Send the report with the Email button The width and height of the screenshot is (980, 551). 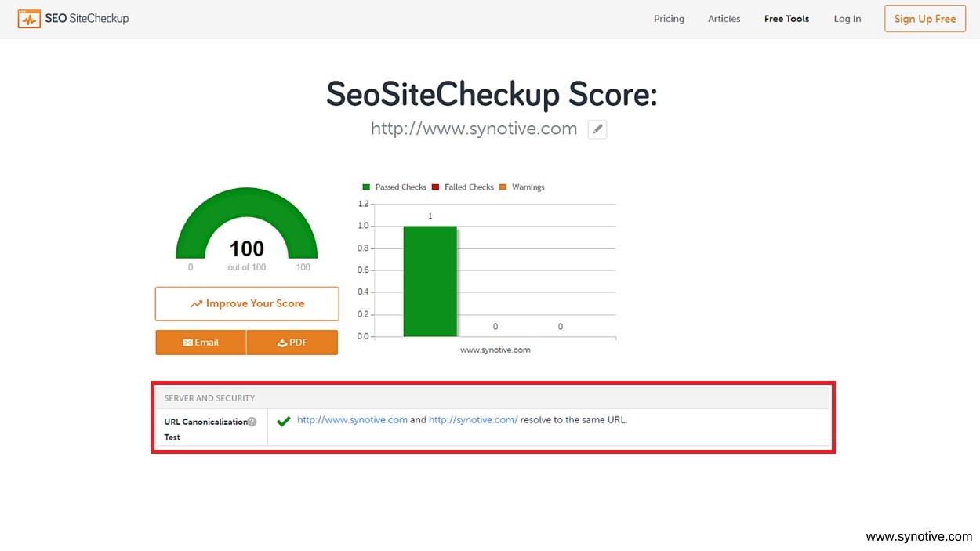pyautogui.click(x=201, y=343)
